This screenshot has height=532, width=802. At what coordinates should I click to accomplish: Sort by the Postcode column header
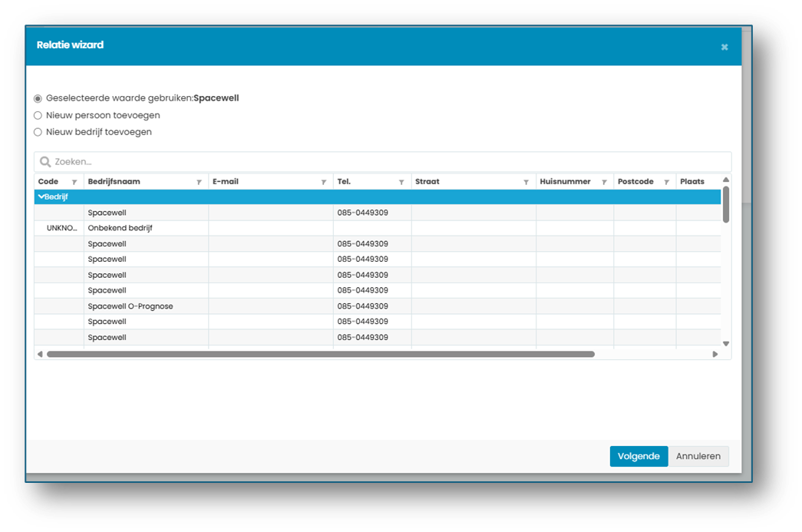tap(635, 182)
